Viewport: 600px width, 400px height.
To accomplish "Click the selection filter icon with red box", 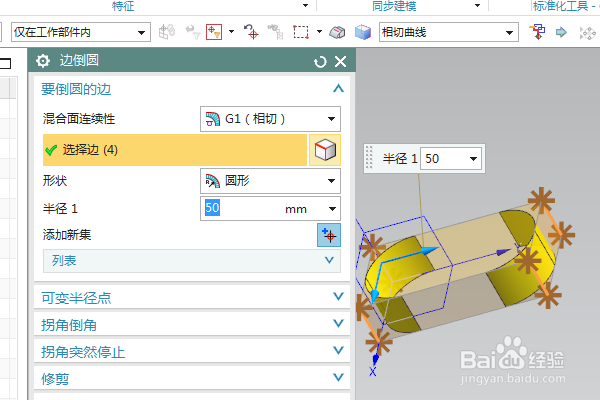I will point(214,32).
